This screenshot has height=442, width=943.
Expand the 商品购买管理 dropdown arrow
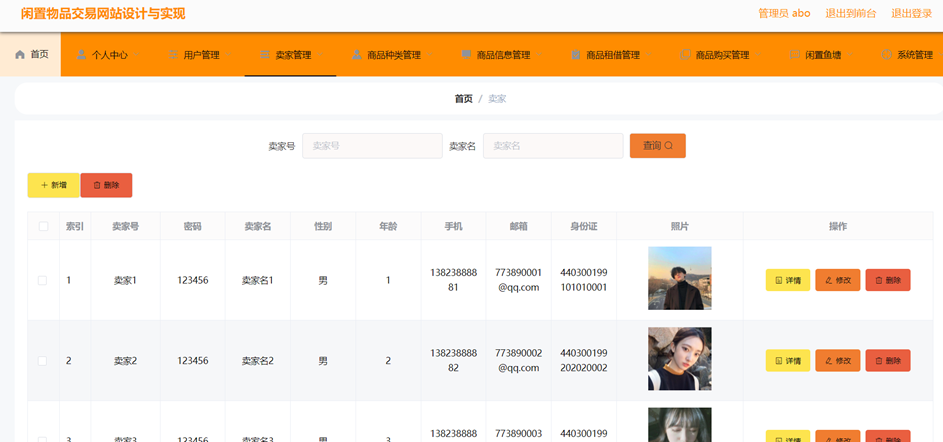pyautogui.click(x=758, y=55)
